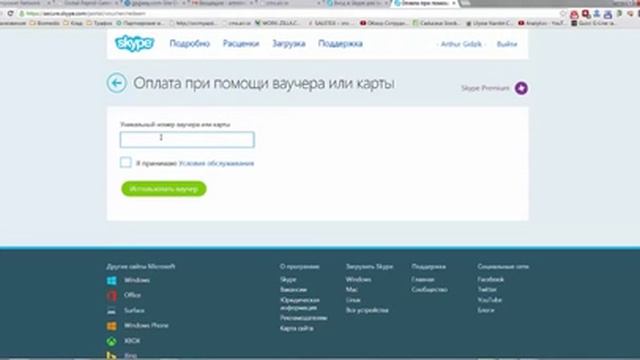
Task: Open the Xbox footer link
Action: click(132, 341)
